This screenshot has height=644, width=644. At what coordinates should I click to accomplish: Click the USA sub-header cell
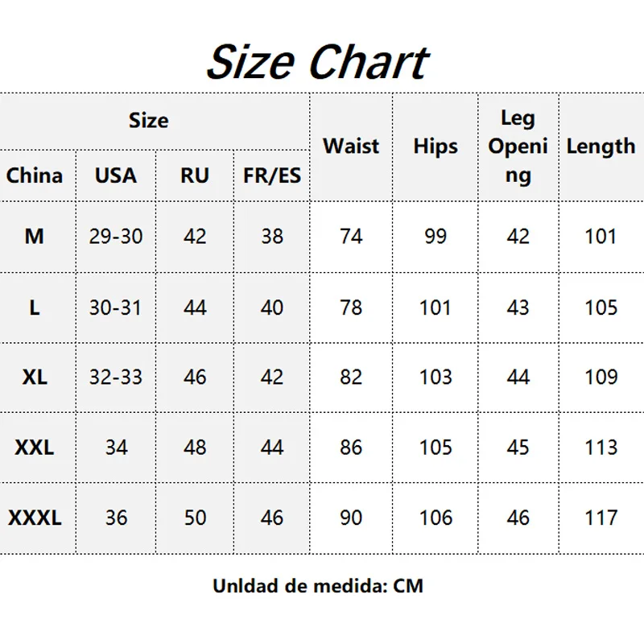click(x=116, y=175)
